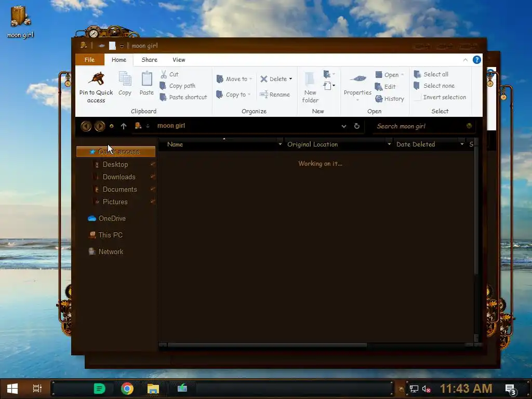Viewport: 532px width, 399px height.
Task: Switch to the Home ribbon tab
Action: [119, 60]
